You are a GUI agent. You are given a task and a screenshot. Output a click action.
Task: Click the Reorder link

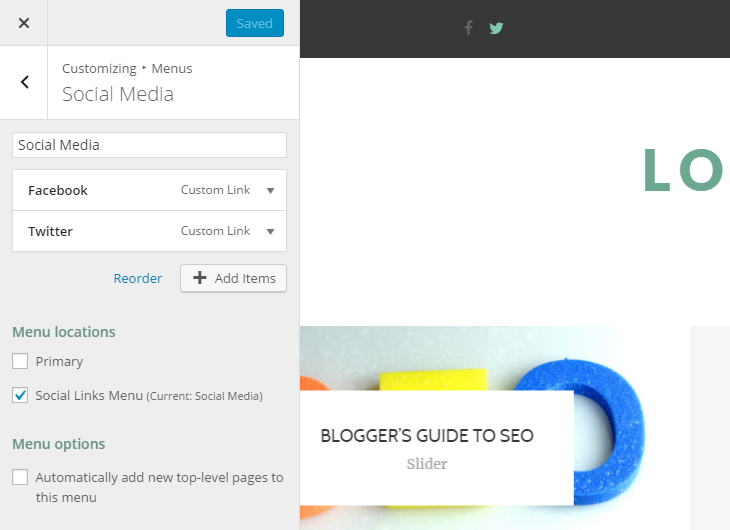[138, 278]
